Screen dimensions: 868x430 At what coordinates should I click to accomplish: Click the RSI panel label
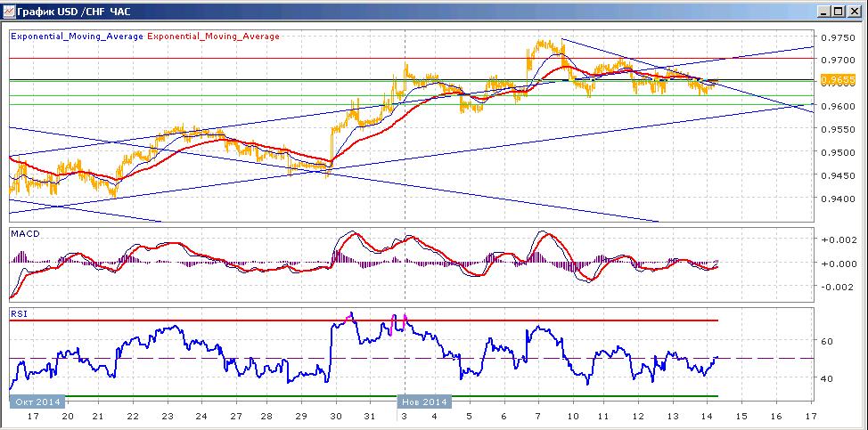[18, 314]
